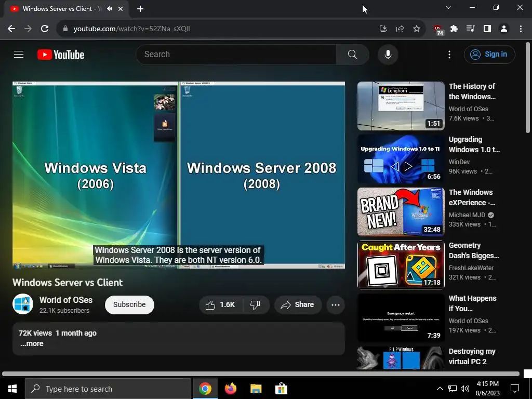Open Destroying my virtual PC 2 title
This screenshot has width=532, height=399.
pos(472,356)
